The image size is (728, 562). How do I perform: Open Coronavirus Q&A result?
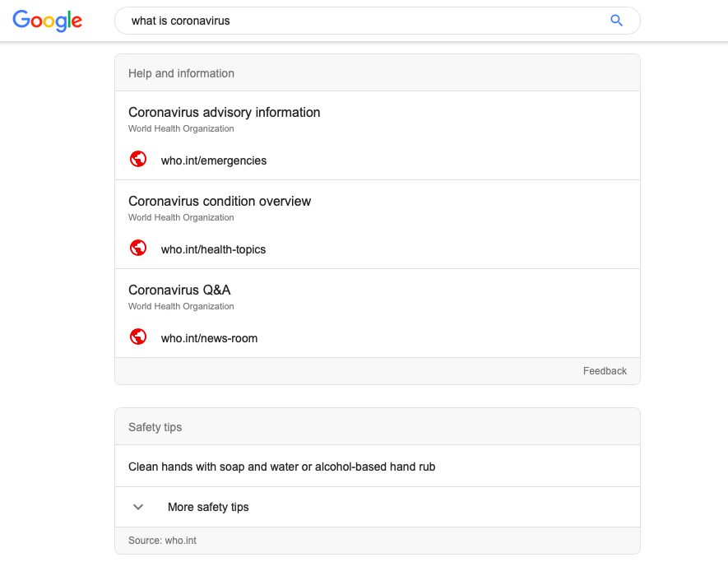(179, 290)
